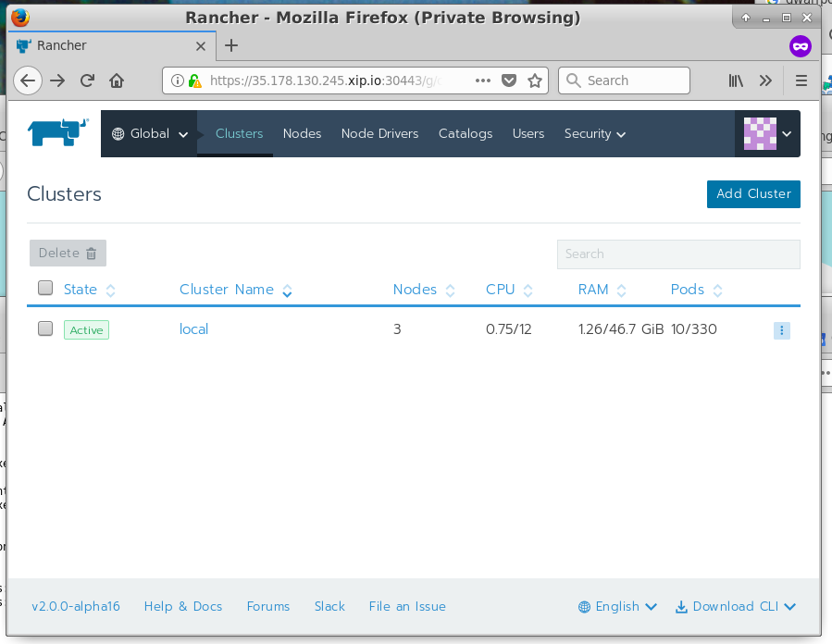Open the English language dropdown
This screenshot has width=832, height=644.
point(617,606)
